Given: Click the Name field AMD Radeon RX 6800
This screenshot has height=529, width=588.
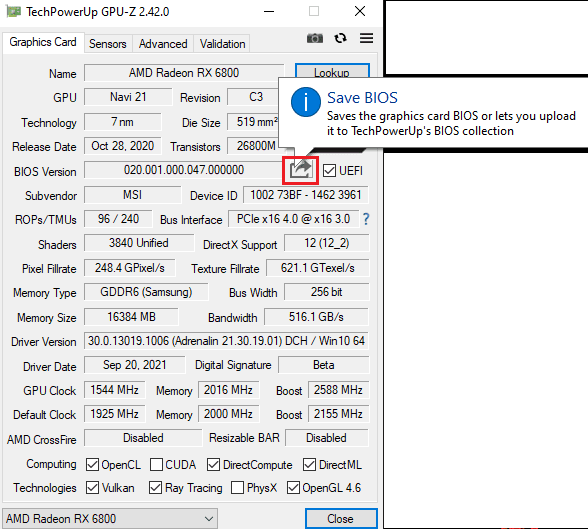Looking at the screenshot, I should click(x=184, y=73).
